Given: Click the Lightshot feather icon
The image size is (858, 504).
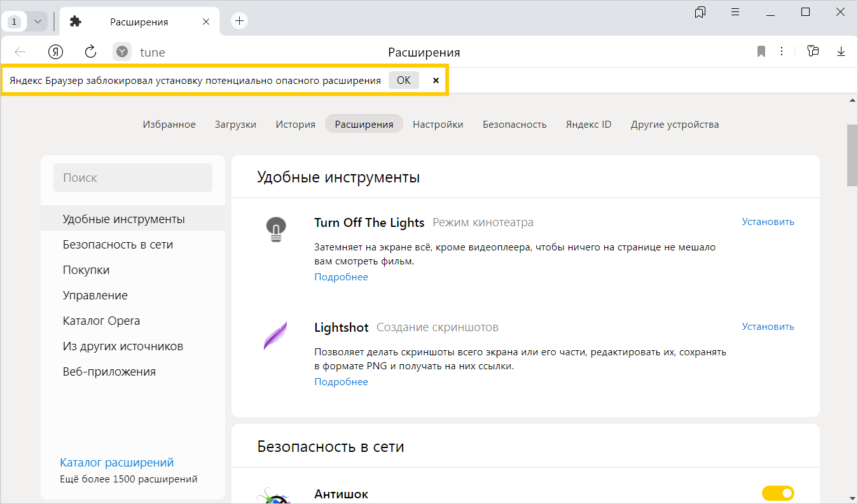Looking at the screenshot, I should click(x=275, y=335).
